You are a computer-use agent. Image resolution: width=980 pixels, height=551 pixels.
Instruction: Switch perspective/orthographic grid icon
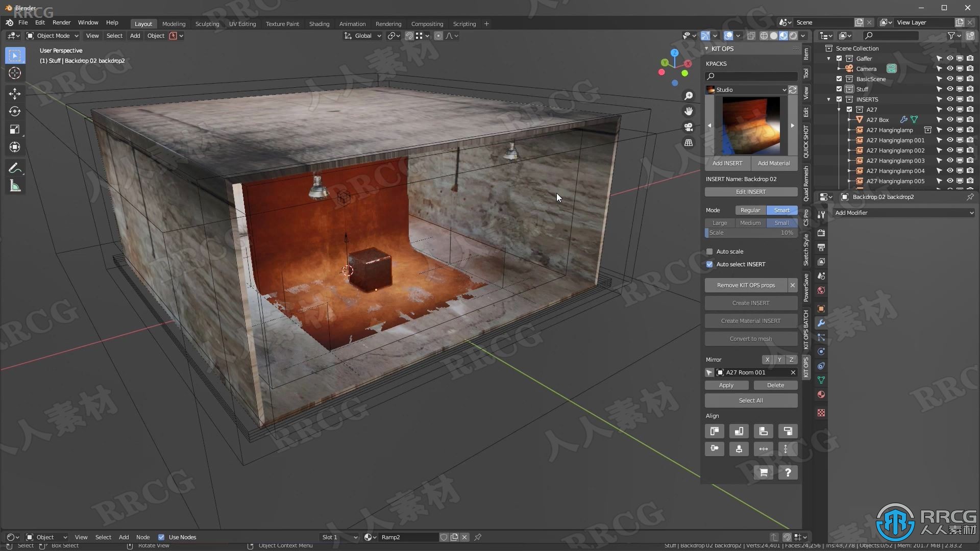(x=689, y=143)
